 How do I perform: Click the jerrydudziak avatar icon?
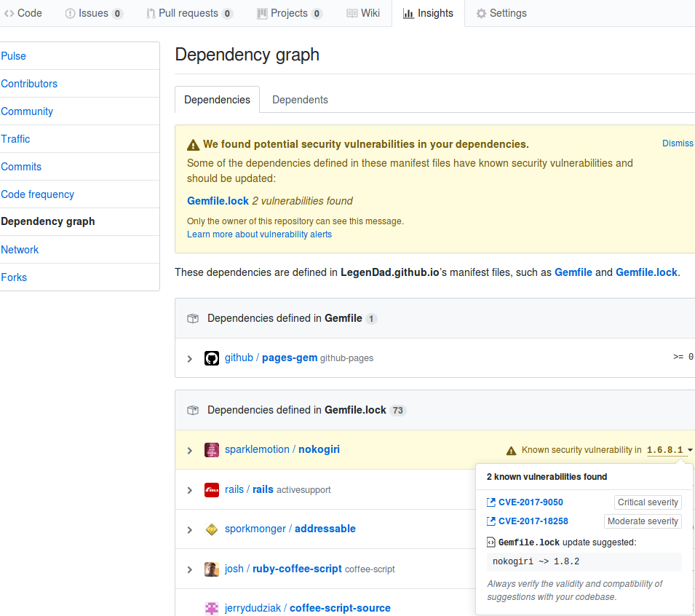(x=212, y=609)
